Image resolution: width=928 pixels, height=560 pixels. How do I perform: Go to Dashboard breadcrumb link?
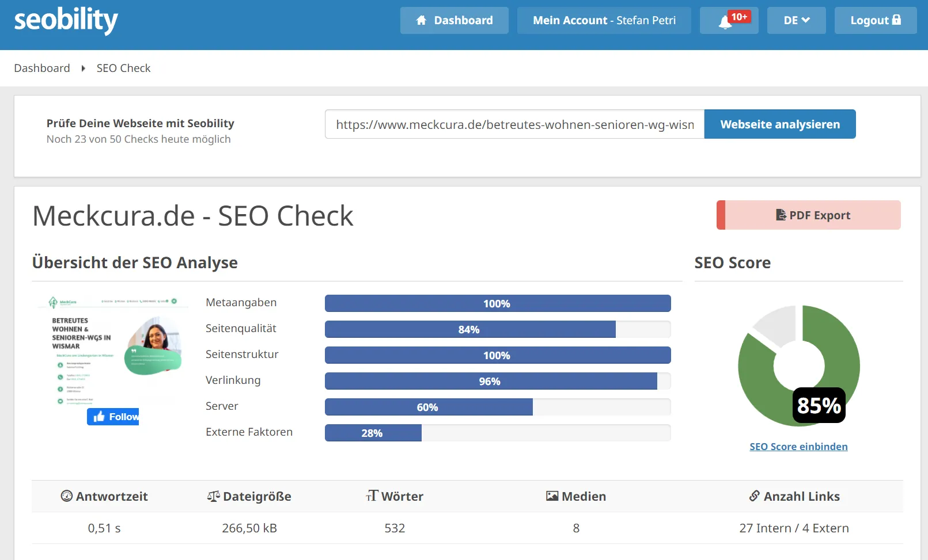pos(42,68)
